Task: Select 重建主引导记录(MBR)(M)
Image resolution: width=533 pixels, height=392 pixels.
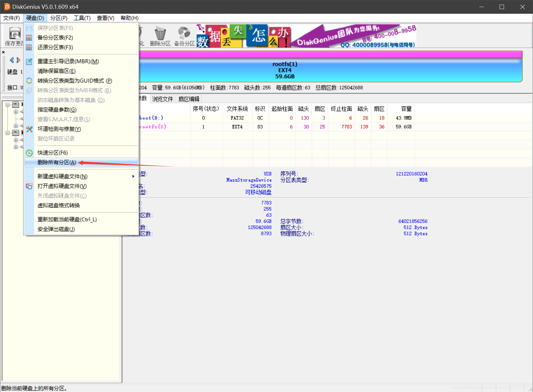Action: [81, 61]
